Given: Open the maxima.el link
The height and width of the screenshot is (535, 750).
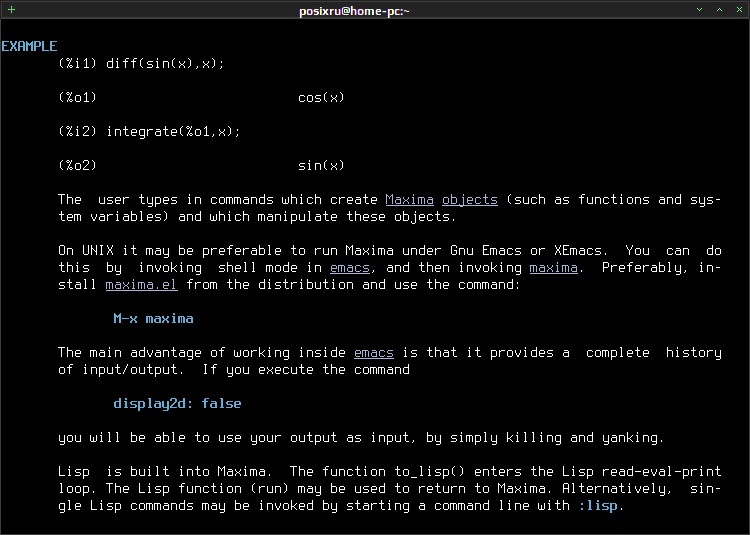Looking at the screenshot, I should click(x=142, y=284).
